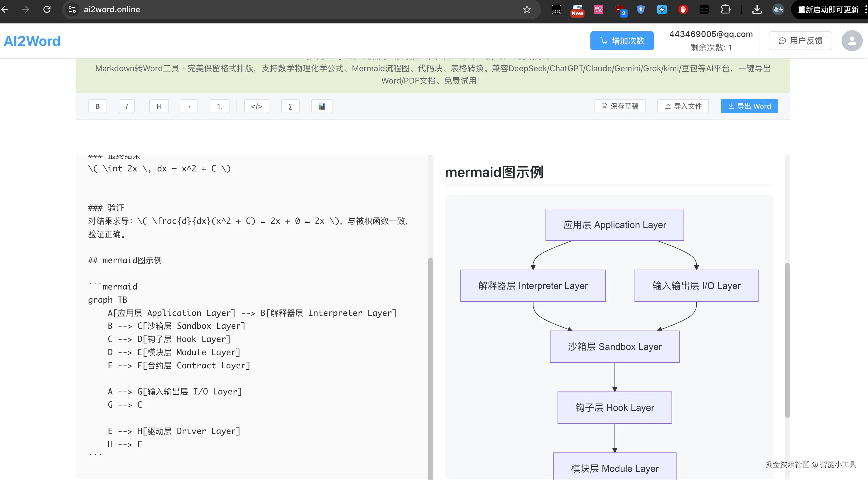The image size is (868, 480).
Task: Export document with 导出 Word button
Action: [x=749, y=106]
